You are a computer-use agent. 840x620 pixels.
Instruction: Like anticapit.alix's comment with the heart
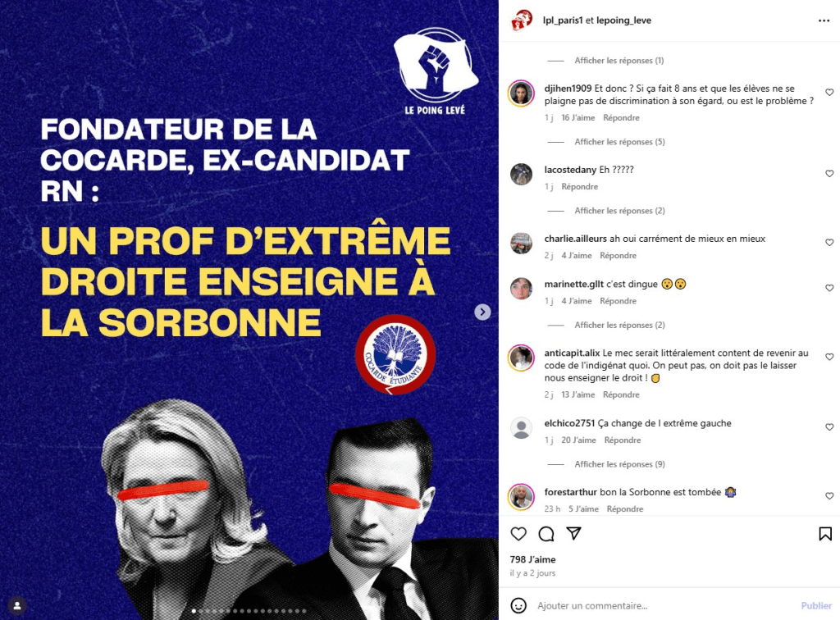point(829,357)
